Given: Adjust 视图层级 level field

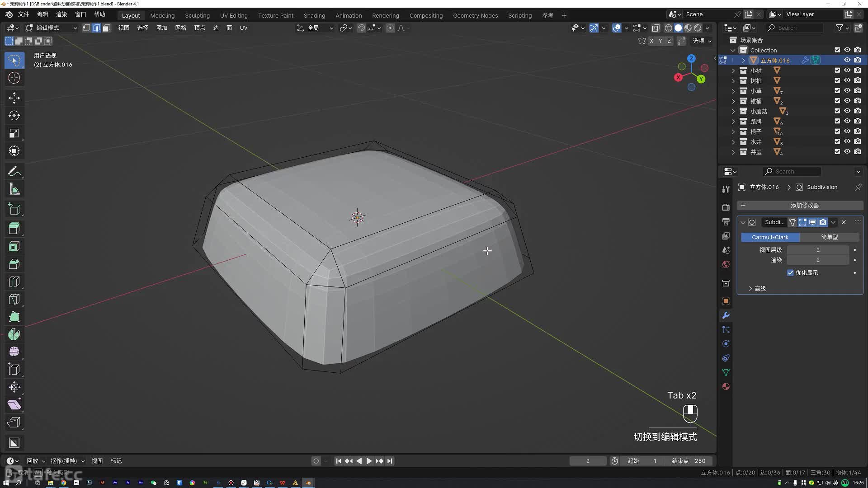Looking at the screenshot, I should pos(818,250).
